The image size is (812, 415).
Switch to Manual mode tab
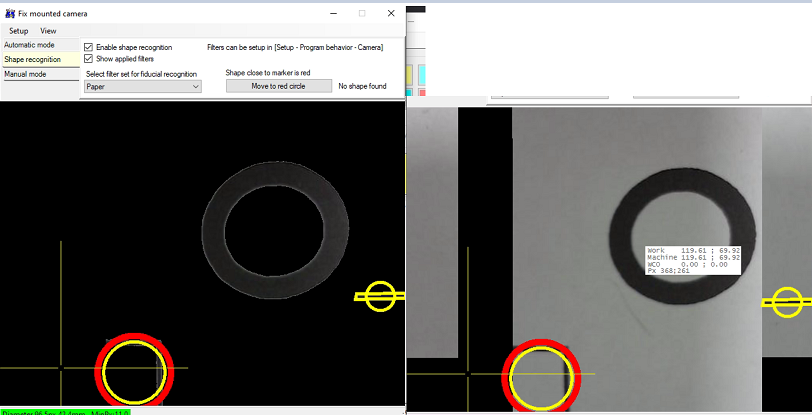click(26, 74)
